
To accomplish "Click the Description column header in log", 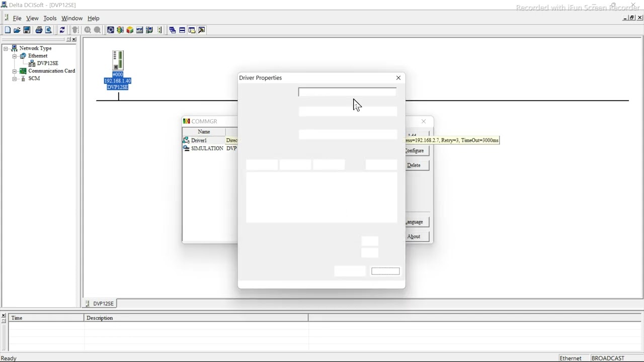I will pos(196,318).
